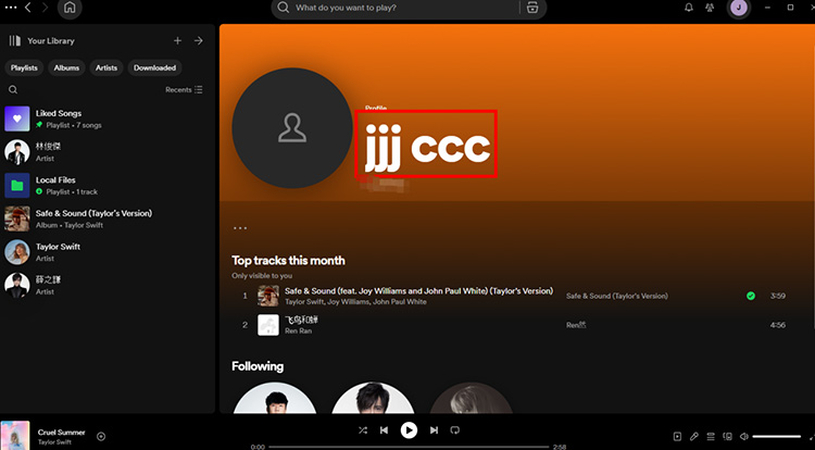Open Liked Songs playlist
The height and width of the screenshot is (450, 815).
click(x=108, y=119)
